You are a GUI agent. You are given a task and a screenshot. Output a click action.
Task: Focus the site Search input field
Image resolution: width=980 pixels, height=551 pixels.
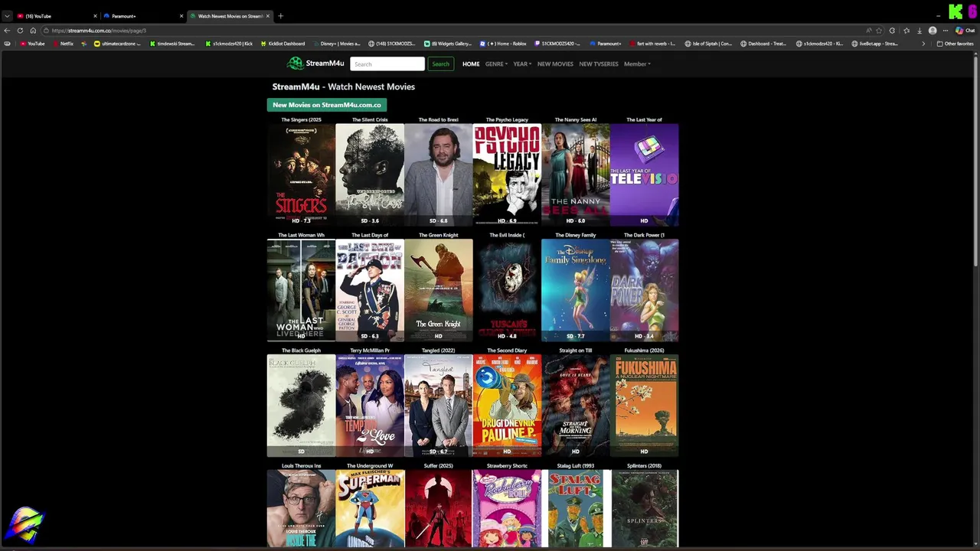387,64
